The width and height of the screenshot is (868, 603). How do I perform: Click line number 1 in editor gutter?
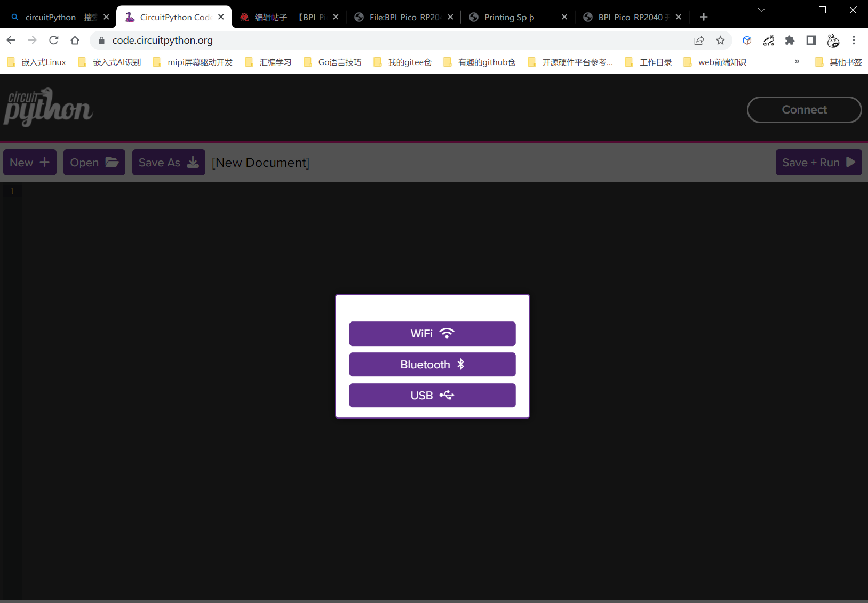pos(12,191)
